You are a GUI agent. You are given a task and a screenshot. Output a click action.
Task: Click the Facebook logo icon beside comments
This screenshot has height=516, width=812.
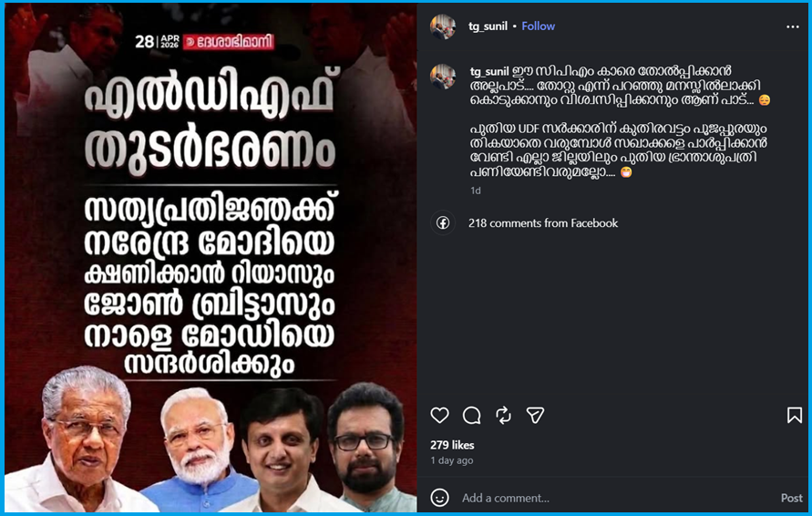tap(443, 222)
